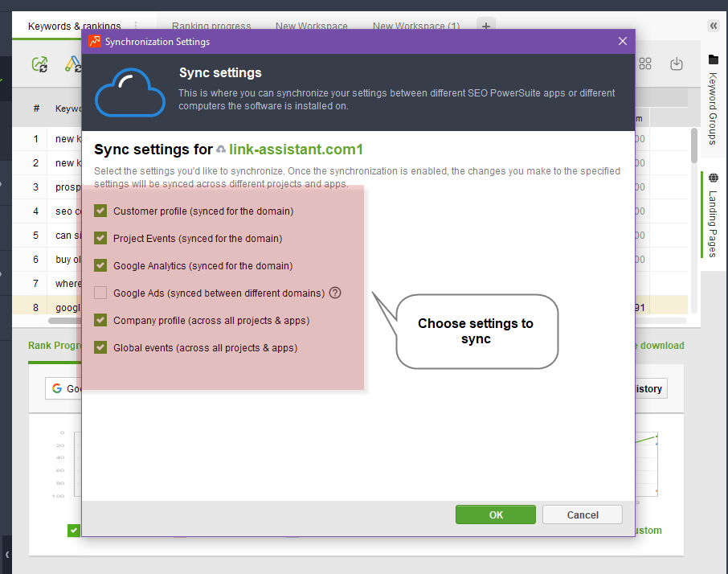Uncheck Customer profile sync option

pos(100,211)
